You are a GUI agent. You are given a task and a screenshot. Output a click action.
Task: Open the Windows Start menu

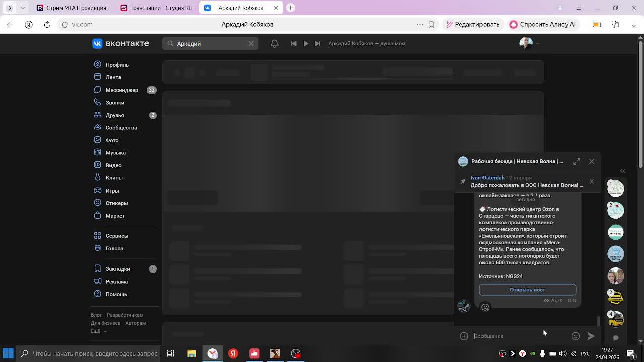coord(8,353)
